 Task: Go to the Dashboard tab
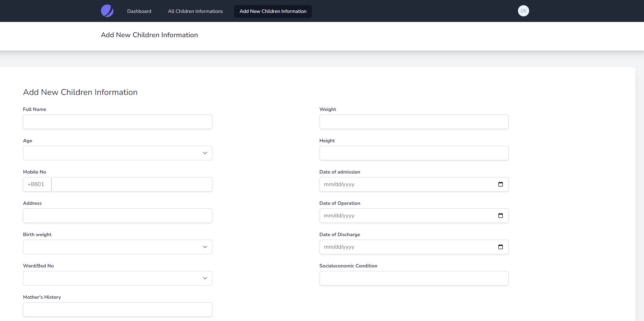[139, 11]
